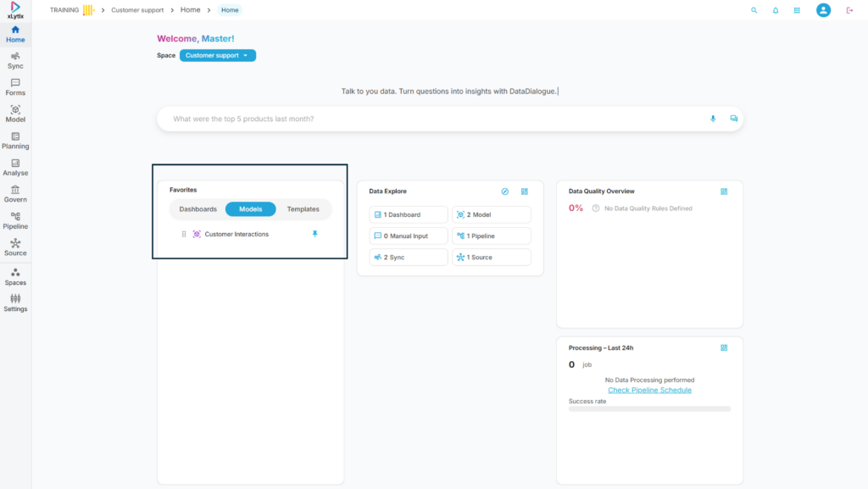
Task: Click the Success rate progress bar
Action: pos(649,408)
